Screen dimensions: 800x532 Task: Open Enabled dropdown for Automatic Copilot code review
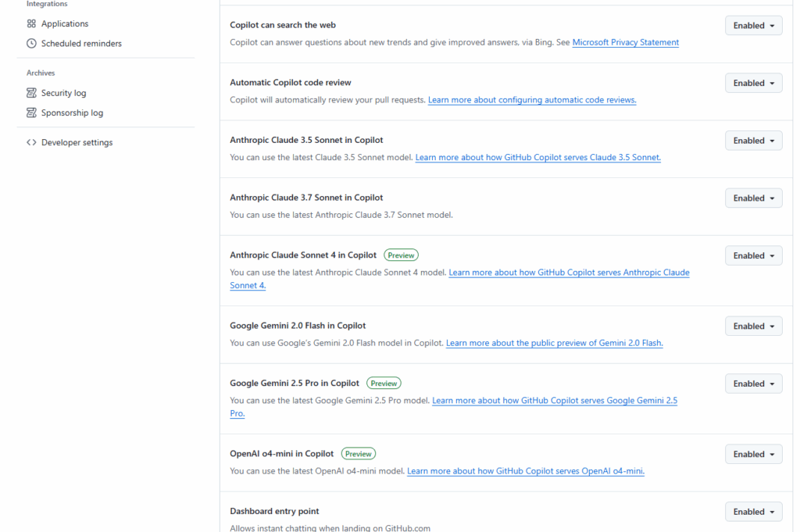point(754,83)
